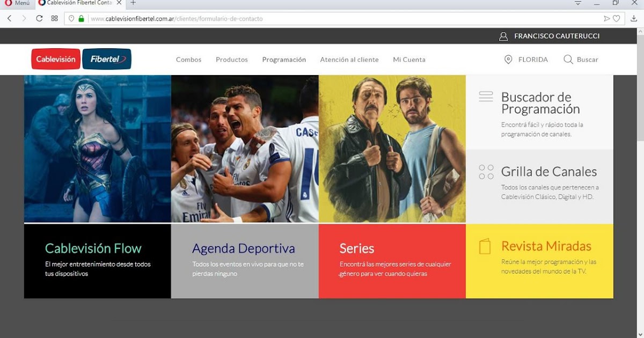This screenshot has height=338, width=644.
Task: Send page via My Flow arrow icon
Action: click(607, 18)
